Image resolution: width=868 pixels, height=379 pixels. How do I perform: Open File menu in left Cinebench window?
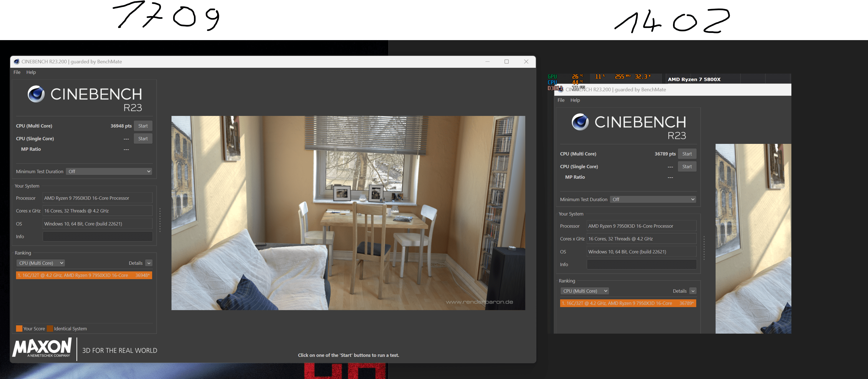point(17,72)
